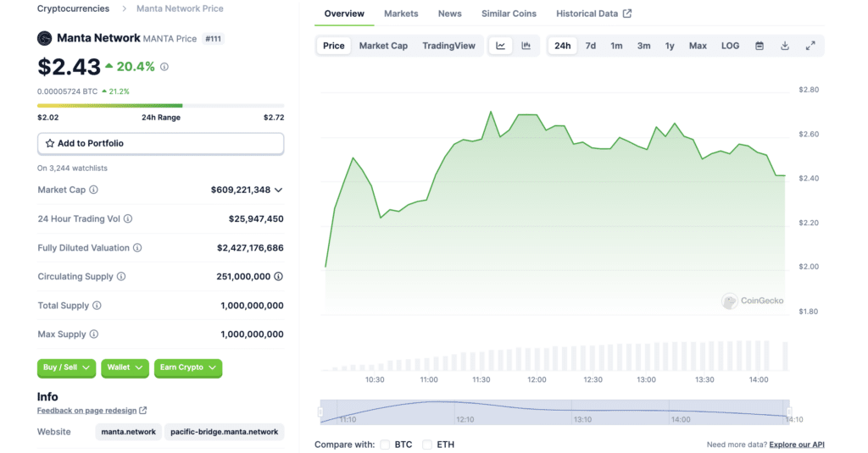Screen dimensions: 868x453
Task: Select 7d time range
Action: click(591, 46)
